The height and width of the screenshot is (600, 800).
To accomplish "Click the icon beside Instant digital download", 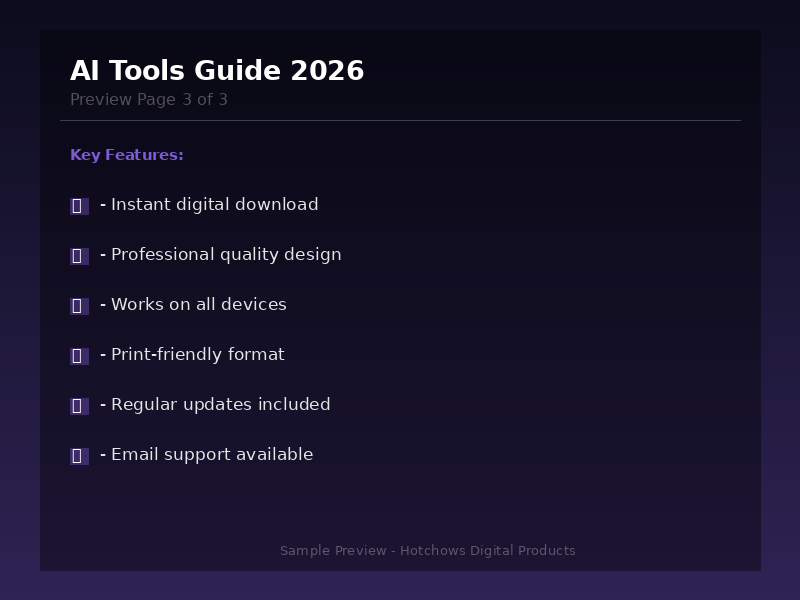I will pos(79,206).
